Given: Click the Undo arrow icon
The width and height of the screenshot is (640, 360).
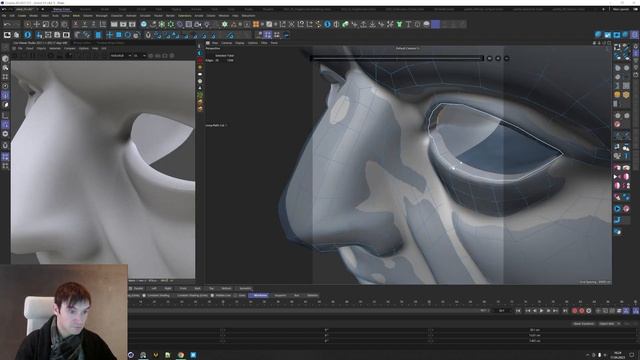Looking at the screenshot, I should (x=7, y=24).
